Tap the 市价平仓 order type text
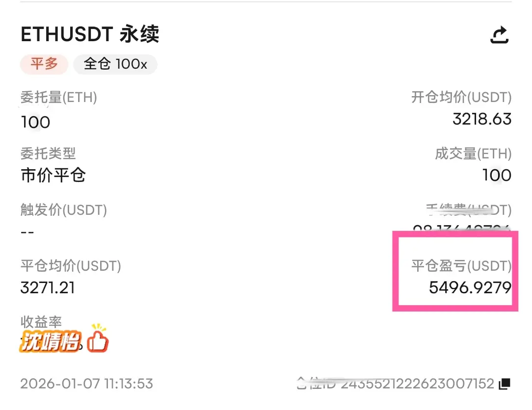Viewport: 532px width, 410px height. [x=53, y=175]
